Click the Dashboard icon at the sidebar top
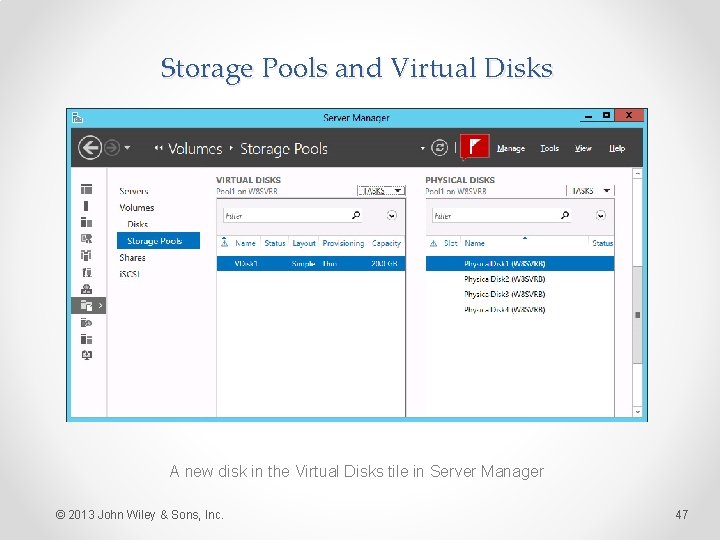This screenshot has height=540, width=720. click(x=86, y=189)
